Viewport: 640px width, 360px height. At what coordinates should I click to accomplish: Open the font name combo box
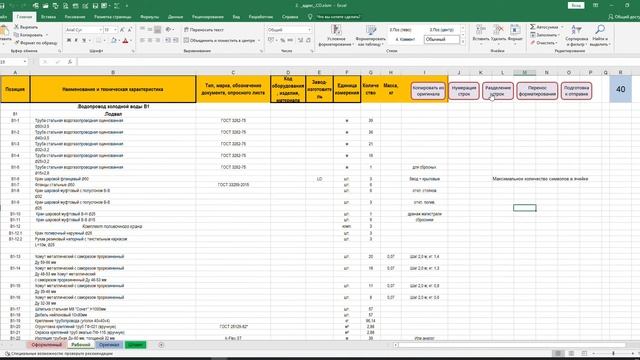click(83, 30)
